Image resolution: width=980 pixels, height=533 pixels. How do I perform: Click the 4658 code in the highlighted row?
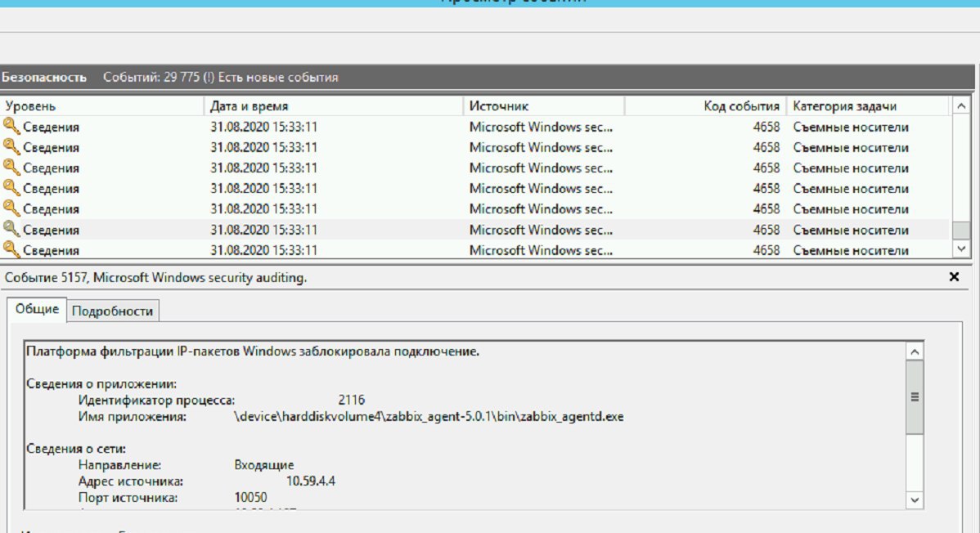[x=766, y=230]
